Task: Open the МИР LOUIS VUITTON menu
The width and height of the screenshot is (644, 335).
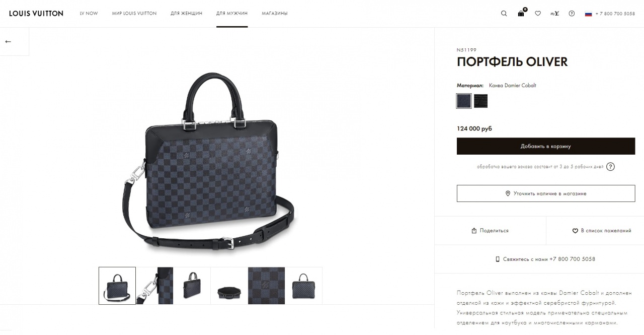Action: point(134,14)
